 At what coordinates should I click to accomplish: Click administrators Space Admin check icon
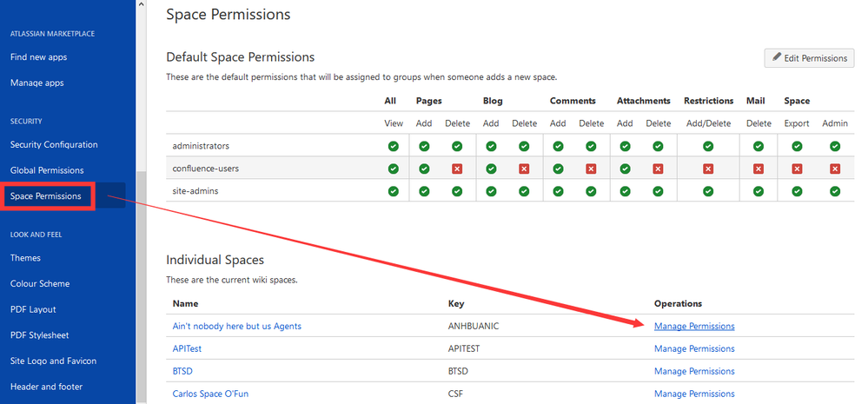tap(835, 146)
